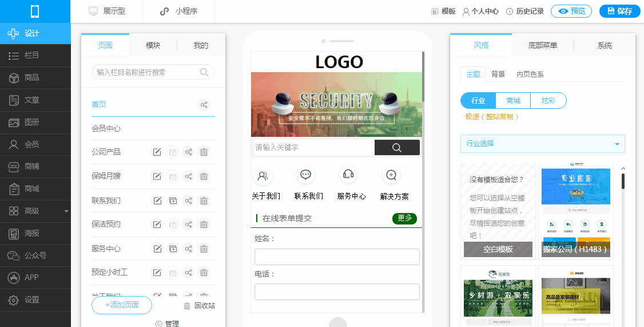Delete the 公司产品 page
This screenshot has height=327, width=644.
(204, 152)
